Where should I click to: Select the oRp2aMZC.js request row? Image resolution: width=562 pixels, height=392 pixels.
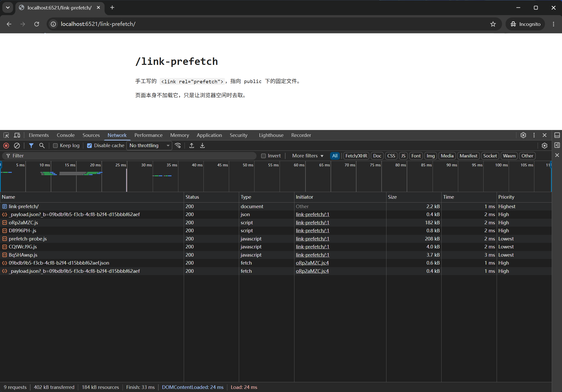click(276, 223)
